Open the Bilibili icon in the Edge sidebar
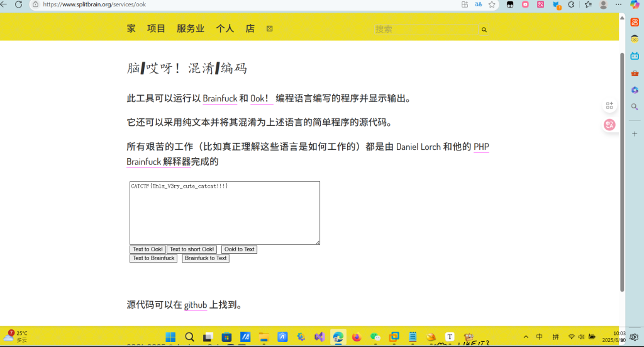Image resolution: width=644 pixels, height=347 pixels. point(635,56)
